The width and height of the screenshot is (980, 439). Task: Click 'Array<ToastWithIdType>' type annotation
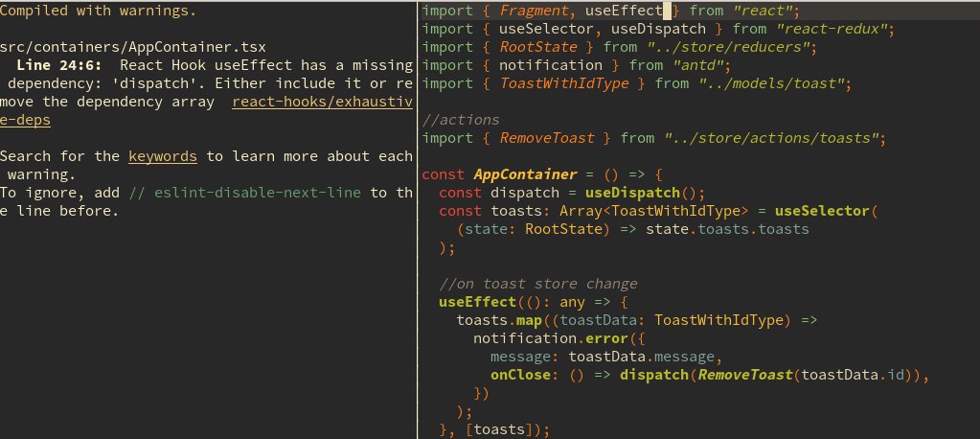pos(653,211)
